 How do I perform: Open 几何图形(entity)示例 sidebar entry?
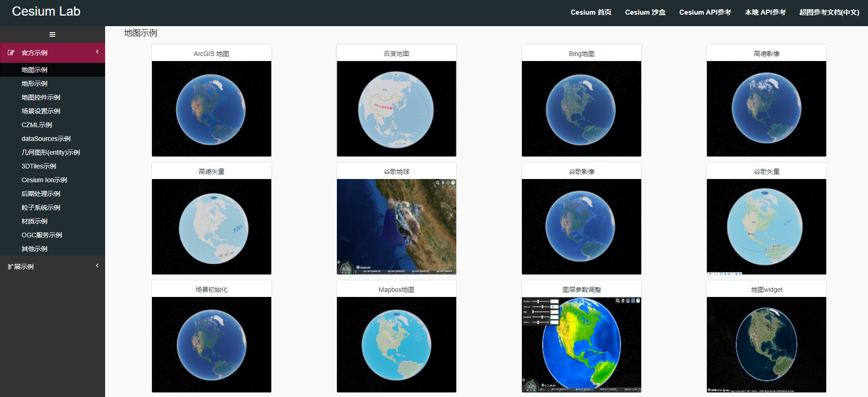[x=50, y=152]
